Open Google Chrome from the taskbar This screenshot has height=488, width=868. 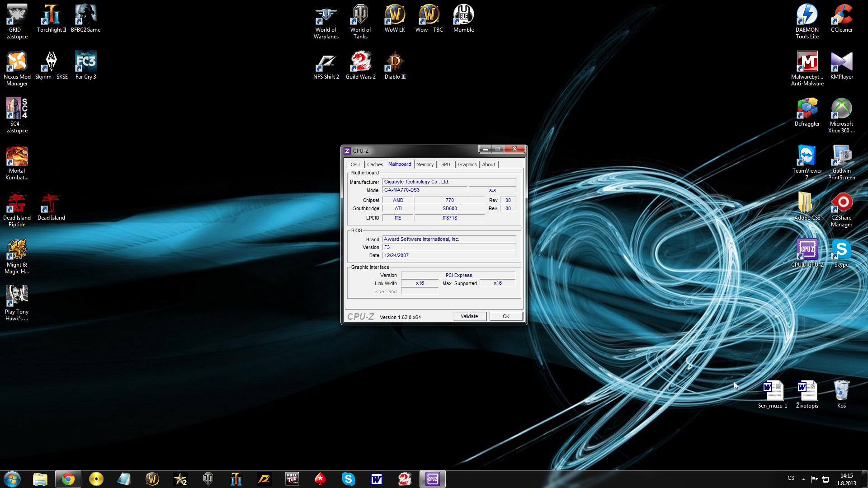(x=68, y=479)
